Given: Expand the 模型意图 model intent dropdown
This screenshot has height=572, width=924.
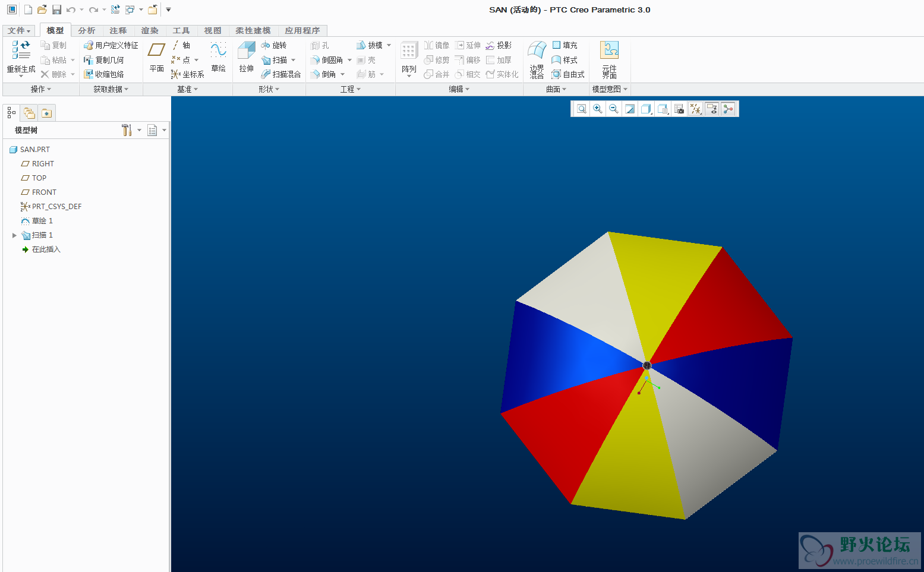Looking at the screenshot, I should coord(610,89).
